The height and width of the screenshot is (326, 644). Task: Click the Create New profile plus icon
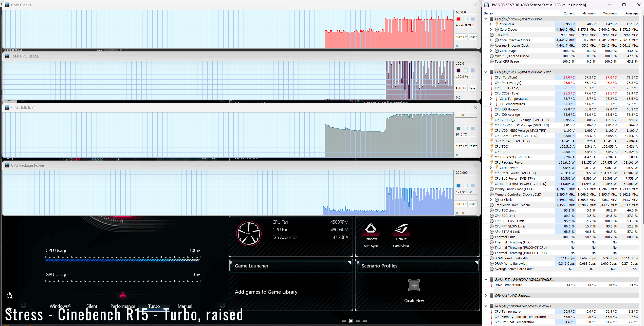pyautogui.click(x=414, y=285)
